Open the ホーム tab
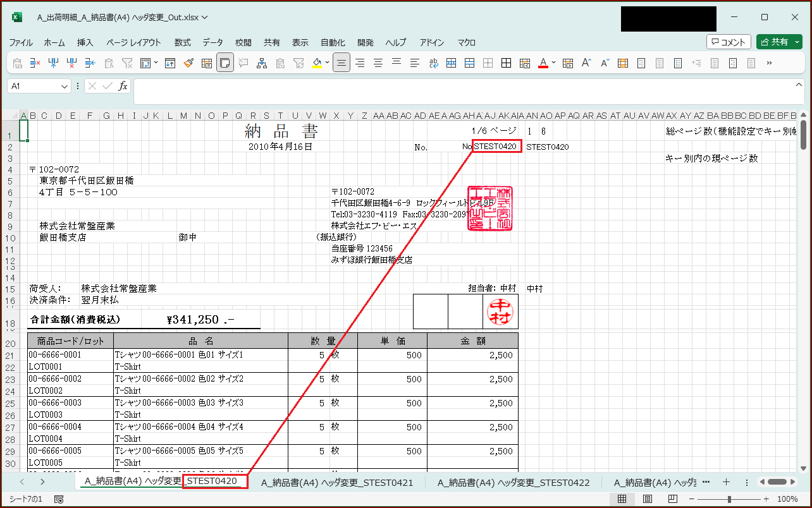The image size is (812, 508). click(x=54, y=42)
